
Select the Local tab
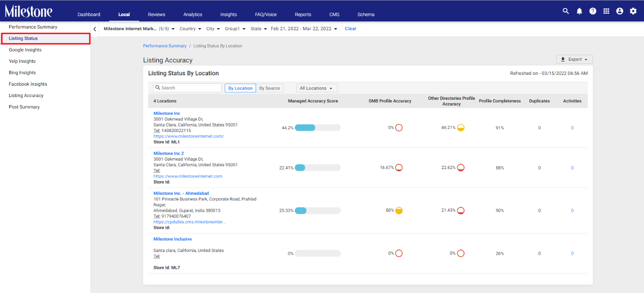click(124, 14)
